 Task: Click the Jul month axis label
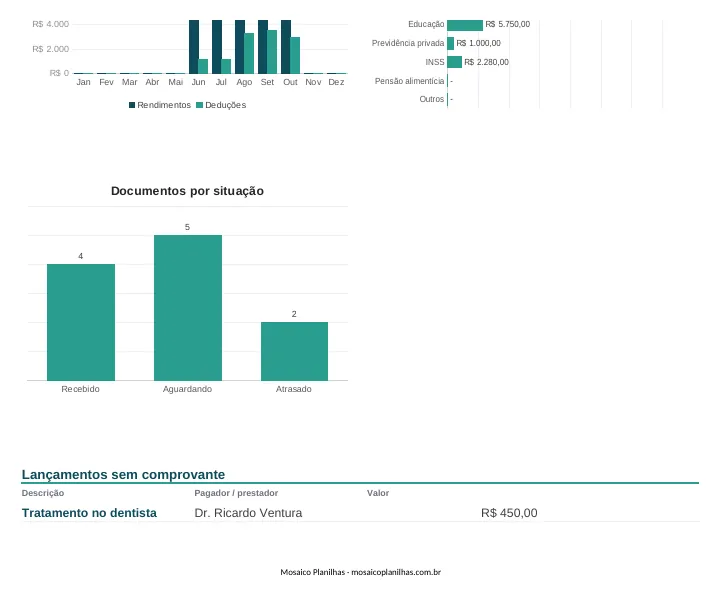coord(221,82)
